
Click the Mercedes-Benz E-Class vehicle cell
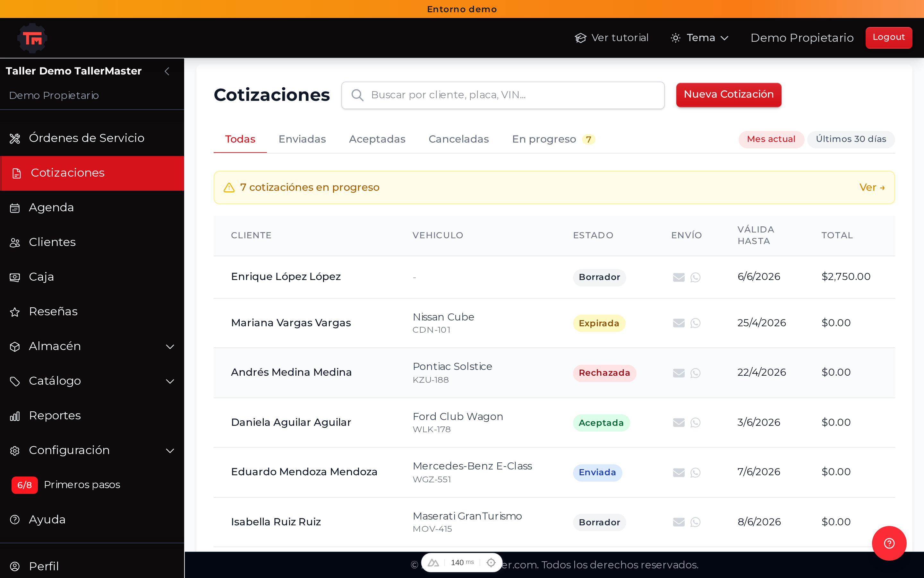click(x=472, y=472)
